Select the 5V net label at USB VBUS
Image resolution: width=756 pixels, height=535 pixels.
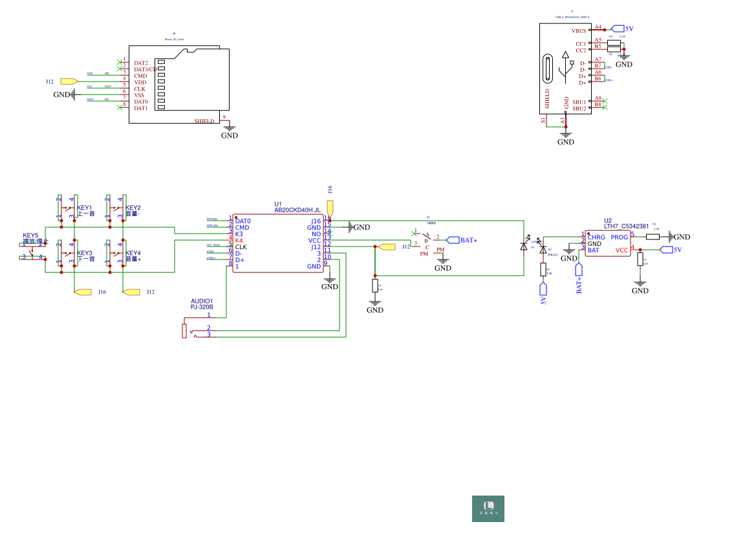coord(618,28)
